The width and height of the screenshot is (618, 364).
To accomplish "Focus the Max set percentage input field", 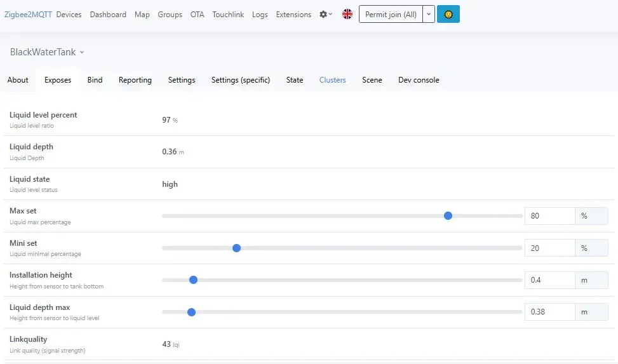I will (x=549, y=216).
